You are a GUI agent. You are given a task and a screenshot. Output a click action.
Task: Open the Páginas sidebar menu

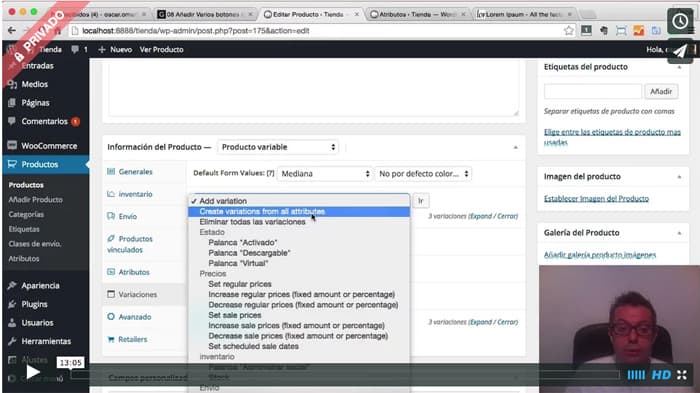(35, 103)
